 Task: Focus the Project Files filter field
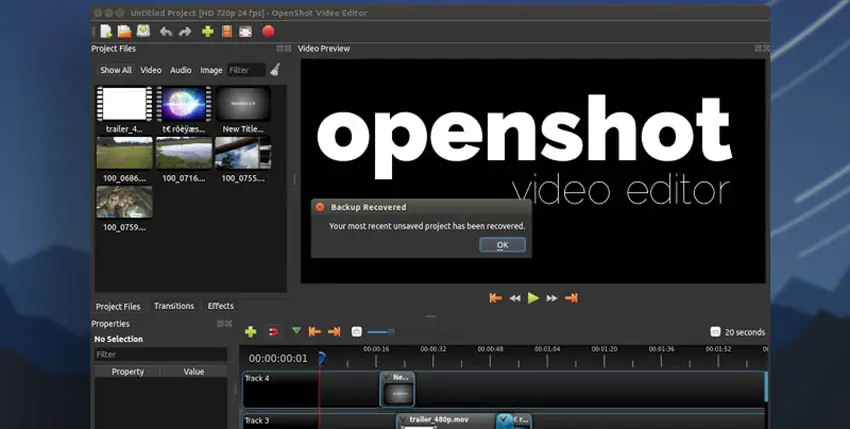coord(246,70)
